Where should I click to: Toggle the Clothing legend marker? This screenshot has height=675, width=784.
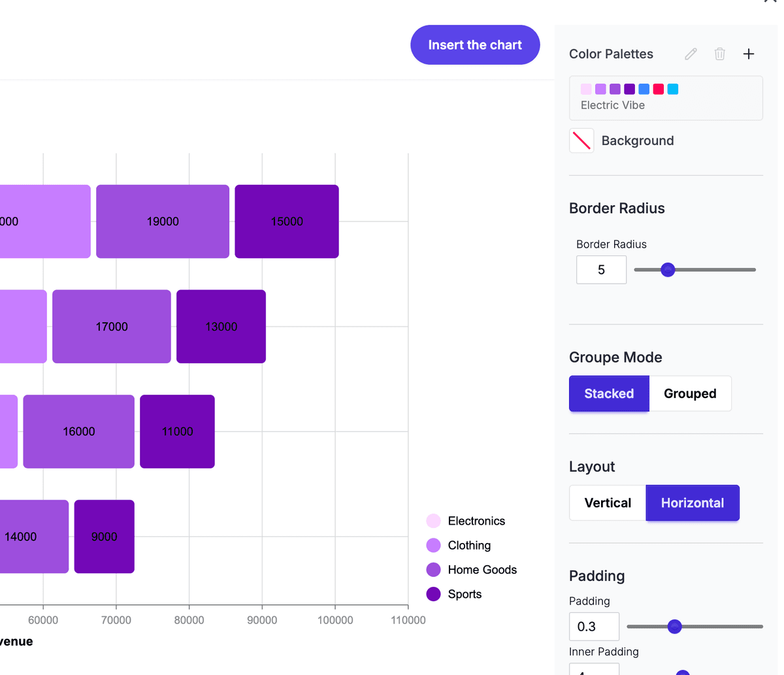coord(433,546)
